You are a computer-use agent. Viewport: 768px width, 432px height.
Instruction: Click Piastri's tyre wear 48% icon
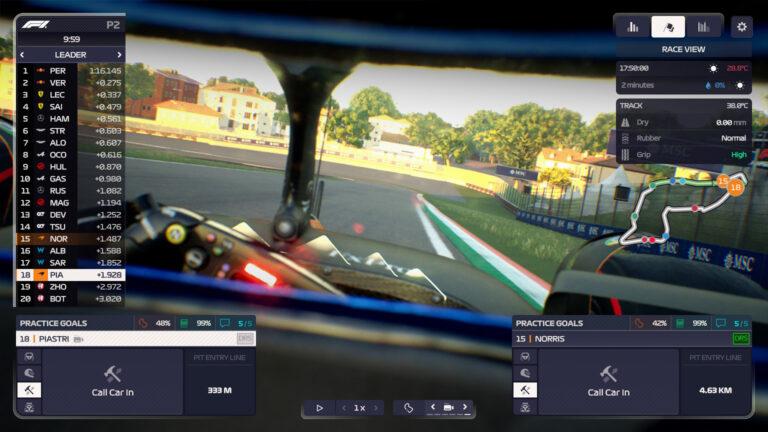point(143,323)
